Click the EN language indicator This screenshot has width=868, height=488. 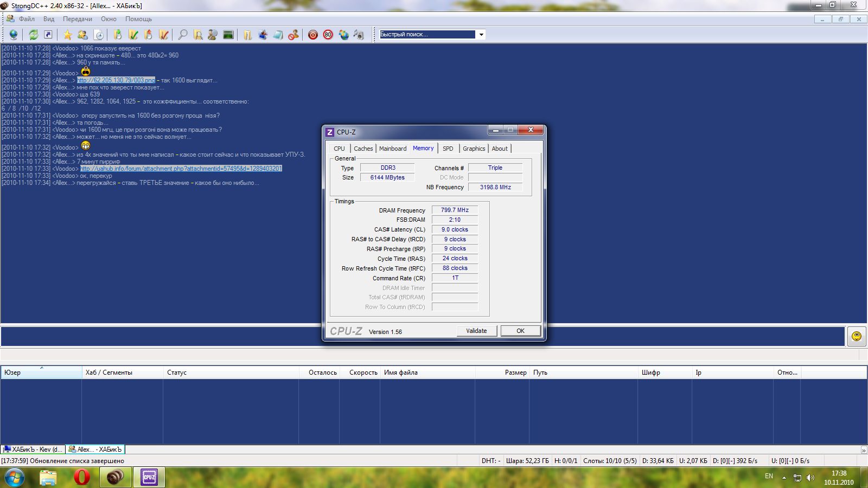[769, 476]
